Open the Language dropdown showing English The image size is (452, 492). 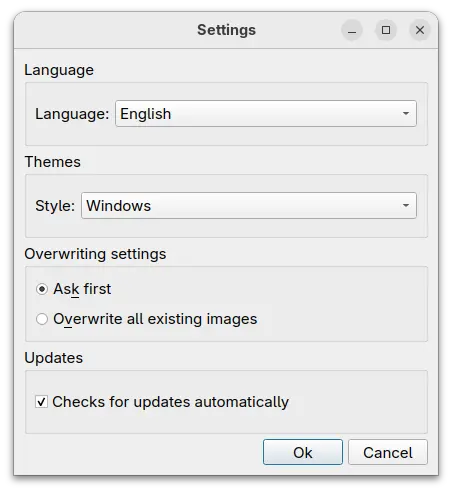tap(266, 114)
